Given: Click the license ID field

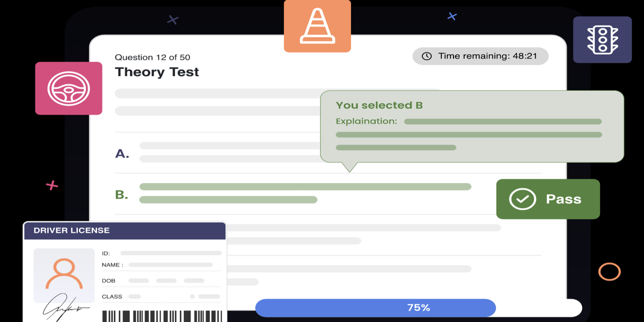Looking at the screenshot, I should click(x=171, y=253).
